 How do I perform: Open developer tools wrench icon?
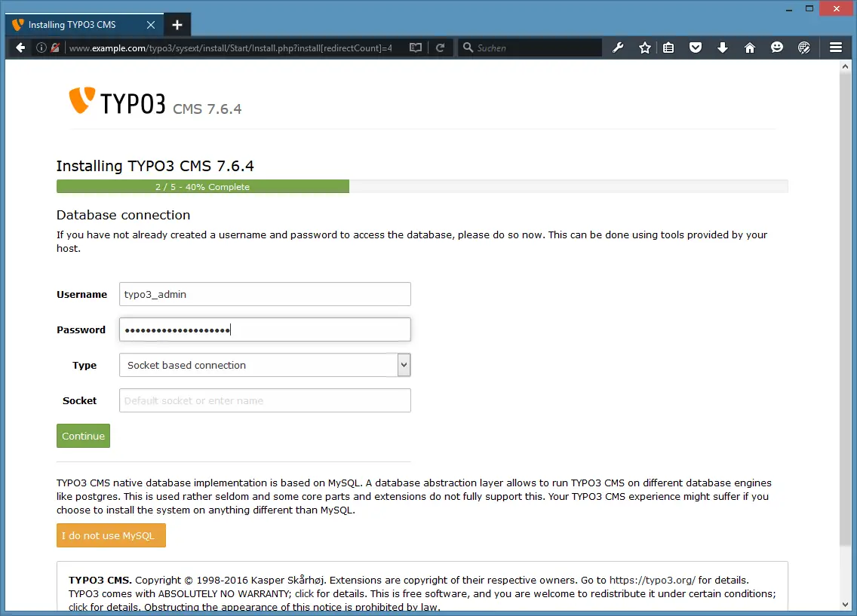618,48
